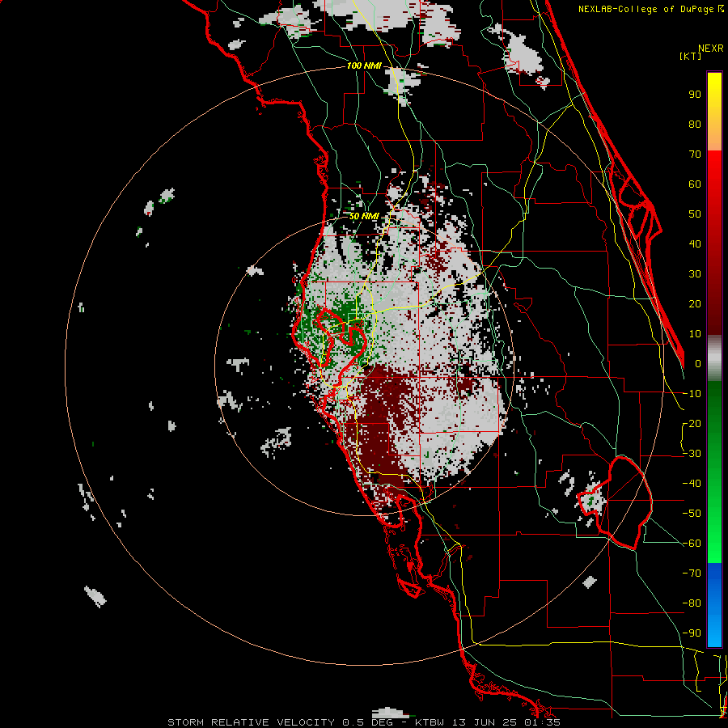This screenshot has height=728, width=728.
Task: Click the -20 value on the velocity scale
Action: pyautogui.click(x=692, y=423)
